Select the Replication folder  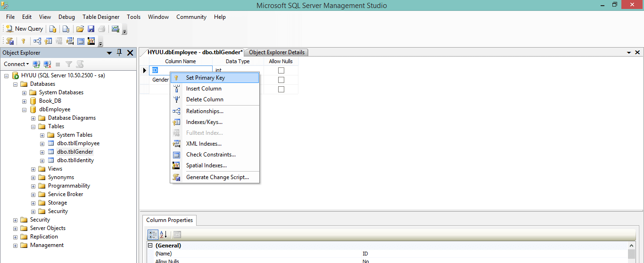pos(44,237)
